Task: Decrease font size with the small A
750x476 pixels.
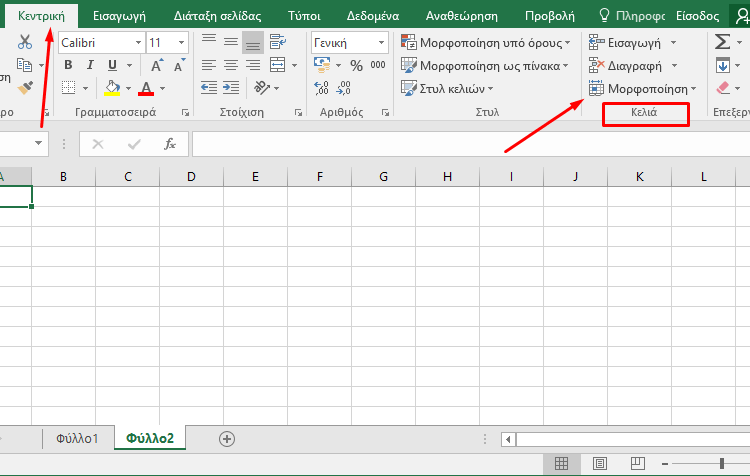Action: pyautogui.click(x=179, y=65)
